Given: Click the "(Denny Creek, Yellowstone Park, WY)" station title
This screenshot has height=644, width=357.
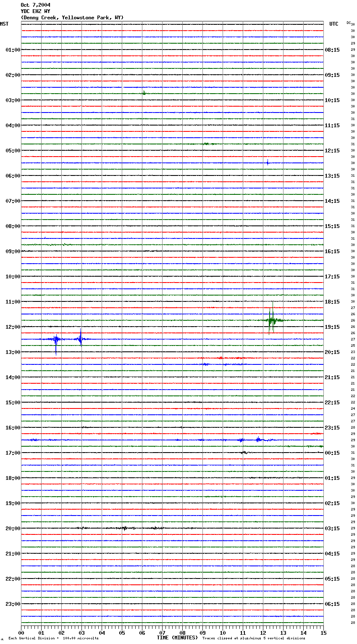Looking at the screenshot, I should [72, 18].
